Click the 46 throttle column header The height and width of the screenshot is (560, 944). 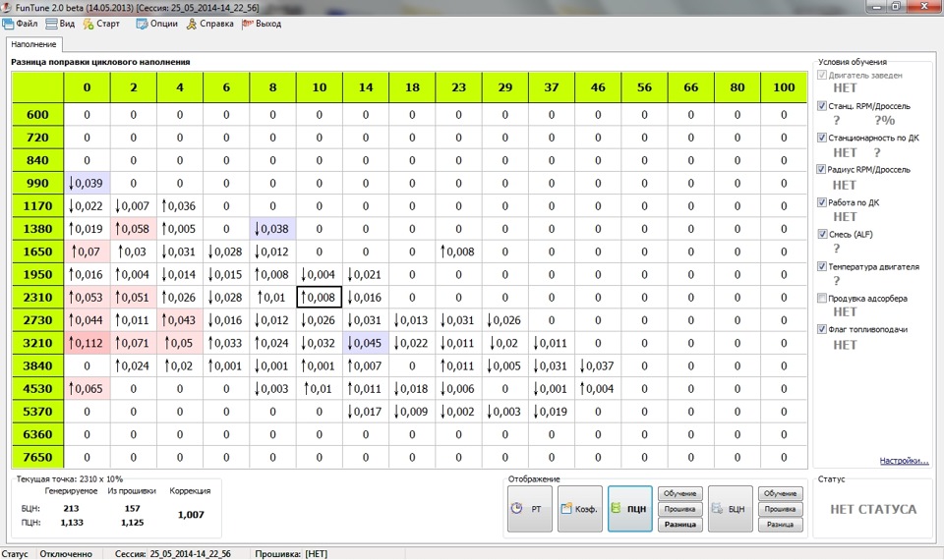pyautogui.click(x=598, y=87)
